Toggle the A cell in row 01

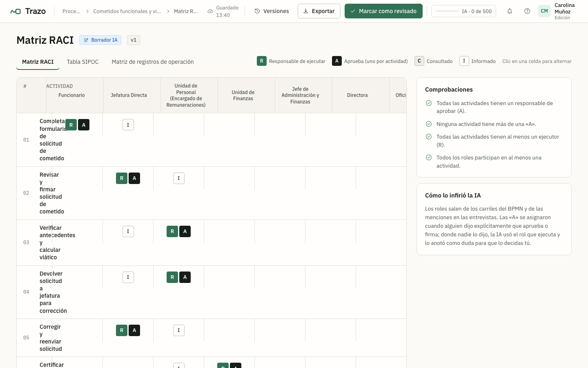tap(84, 125)
